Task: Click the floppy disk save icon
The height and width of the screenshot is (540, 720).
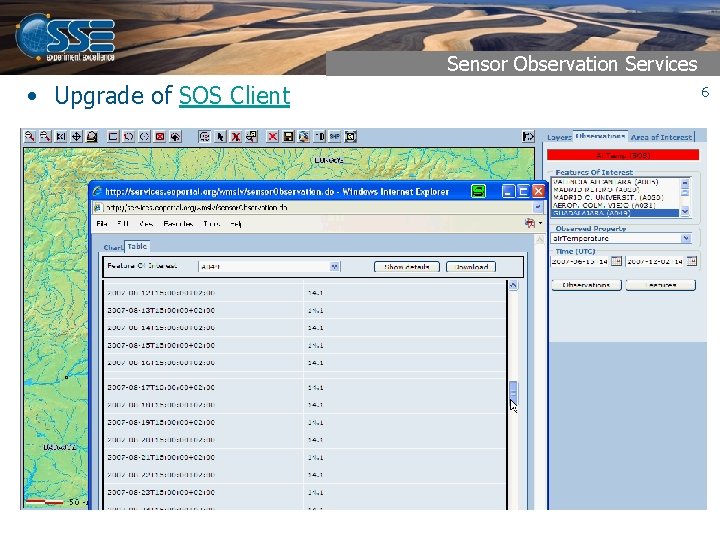Action: tap(288, 136)
